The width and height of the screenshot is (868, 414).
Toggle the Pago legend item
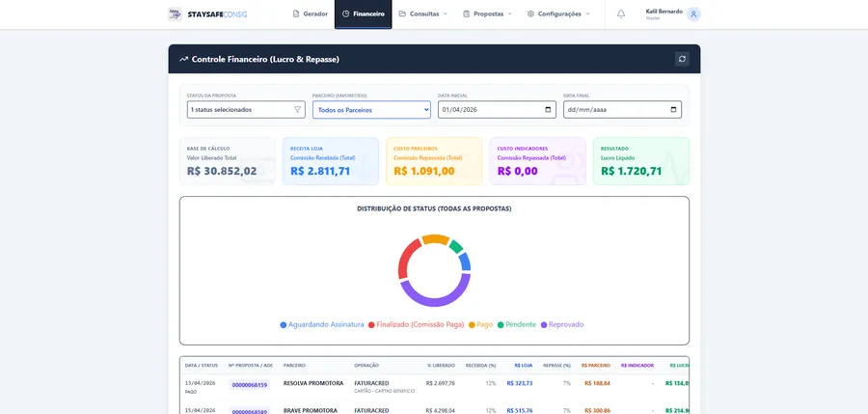point(480,325)
